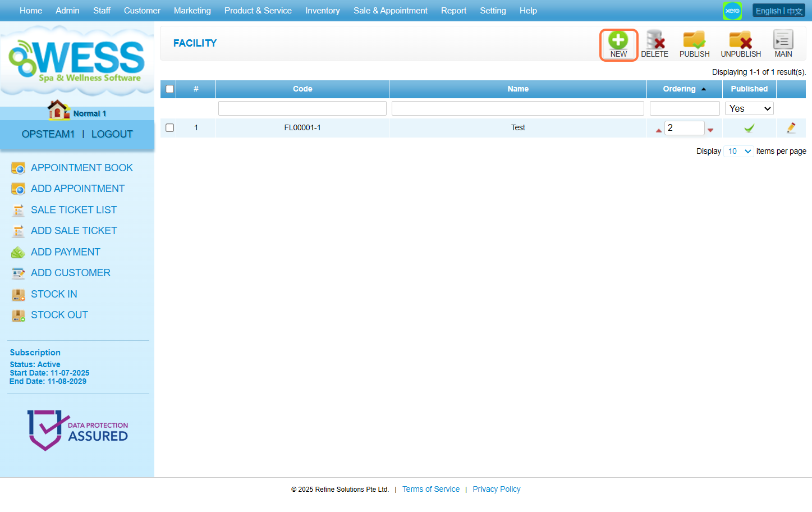
Task: Open the Sale & Appointment menu
Action: [390, 11]
